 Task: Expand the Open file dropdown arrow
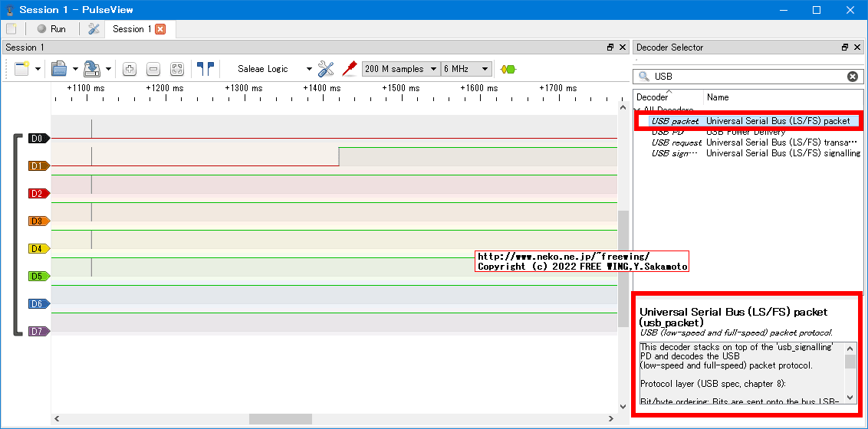coord(74,69)
